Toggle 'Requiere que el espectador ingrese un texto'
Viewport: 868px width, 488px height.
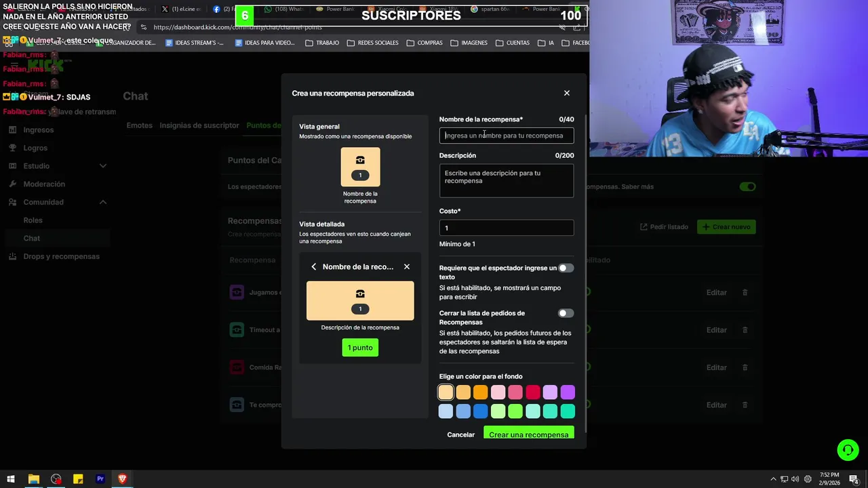[x=566, y=268]
